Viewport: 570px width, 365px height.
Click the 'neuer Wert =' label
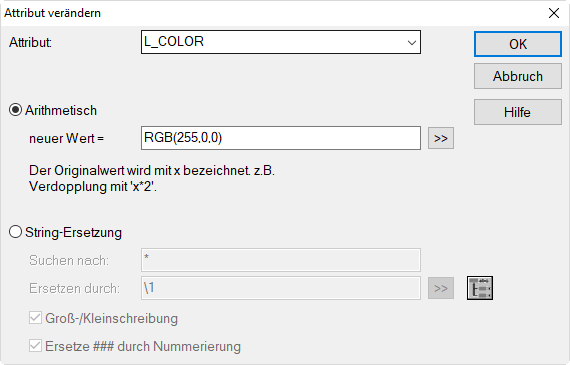[x=67, y=139]
